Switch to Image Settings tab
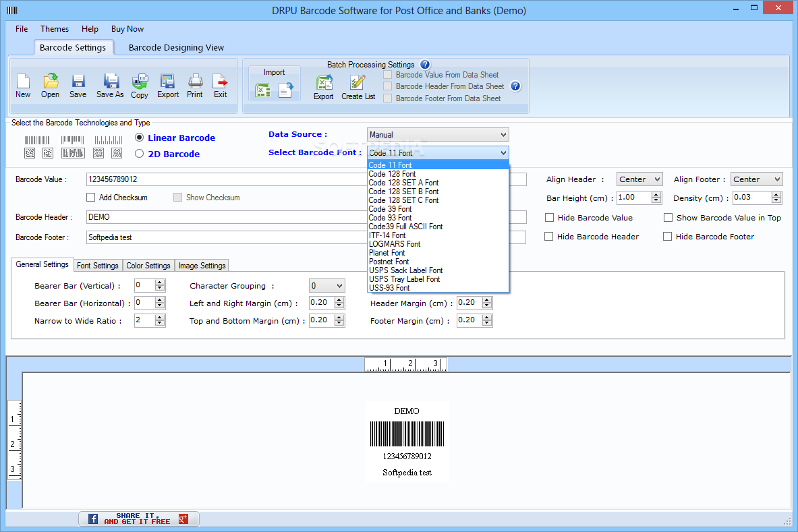The height and width of the screenshot is (532, 798). (202, 266)
